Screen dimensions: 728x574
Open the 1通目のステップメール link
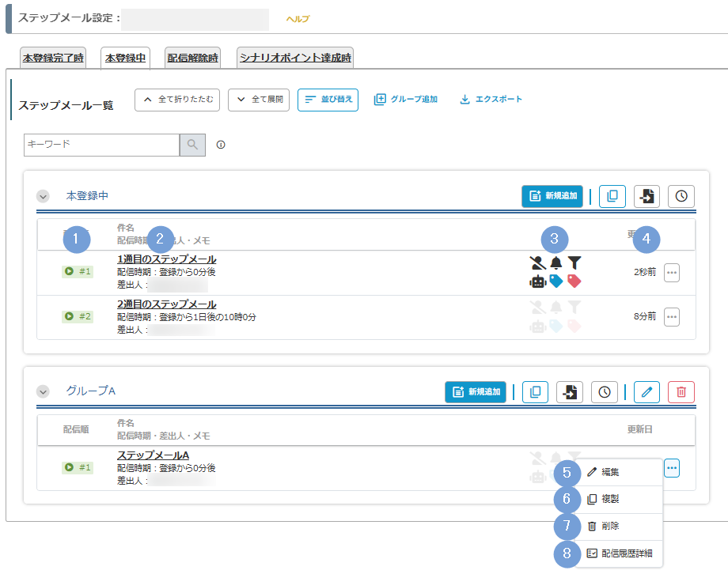pyautogui.click(x=166, y=259)
